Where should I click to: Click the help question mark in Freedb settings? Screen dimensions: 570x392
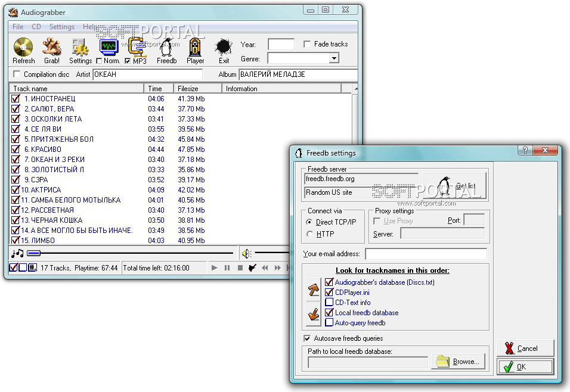(x=525, y=150)
